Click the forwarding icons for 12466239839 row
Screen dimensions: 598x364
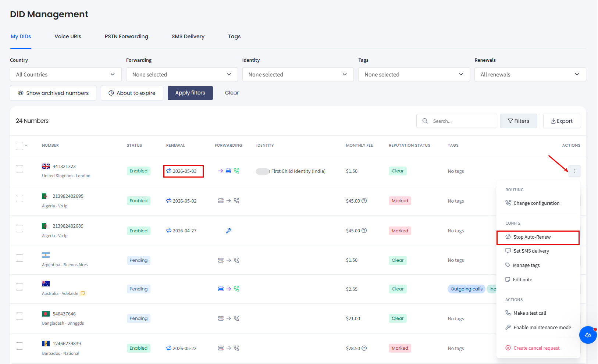coord(228,348)
